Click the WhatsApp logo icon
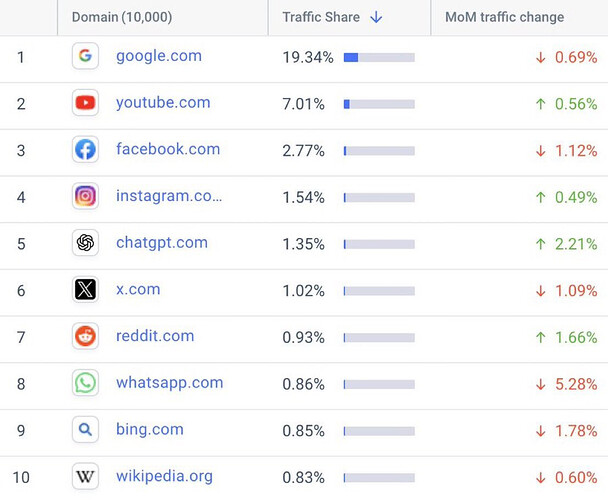Image resolution: width=608 pixels, height=500 pixels. click(86, 383)
